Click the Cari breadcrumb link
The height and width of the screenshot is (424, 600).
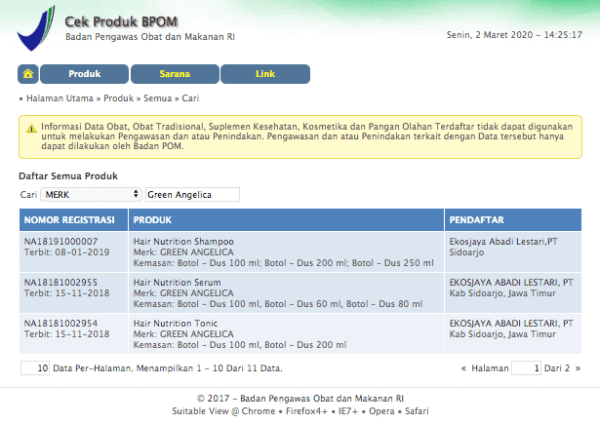point(190,98)
